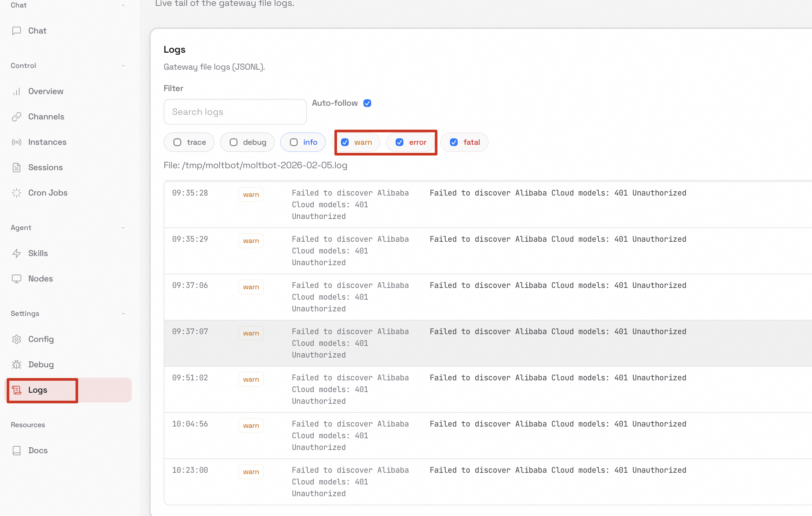Click the Skills lightning bolt icon

pyautogui.click(x=17, y=253)
